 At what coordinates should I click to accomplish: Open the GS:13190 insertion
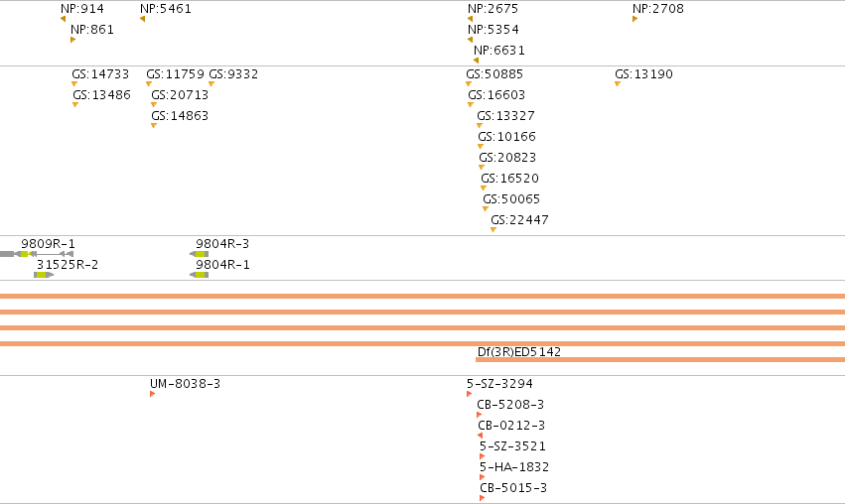(644, 74)
